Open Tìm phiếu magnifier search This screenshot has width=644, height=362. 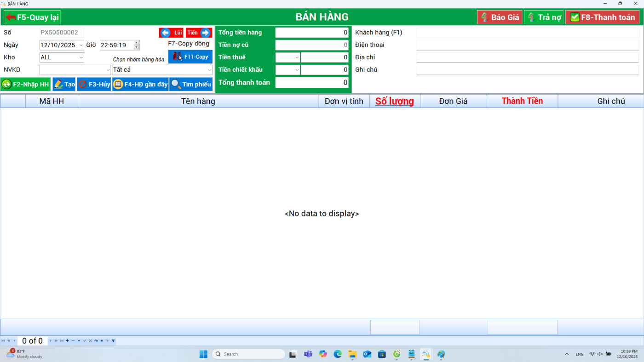coord(191,85)
